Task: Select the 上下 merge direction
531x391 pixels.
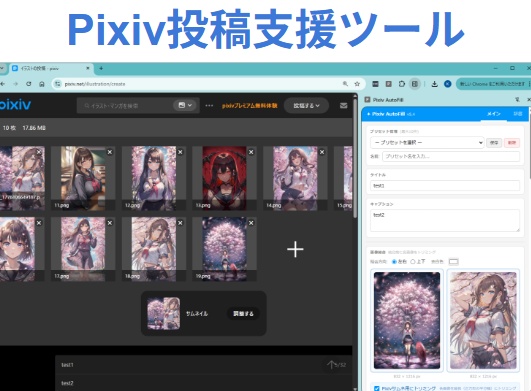Action: click(x=413, y=262)
